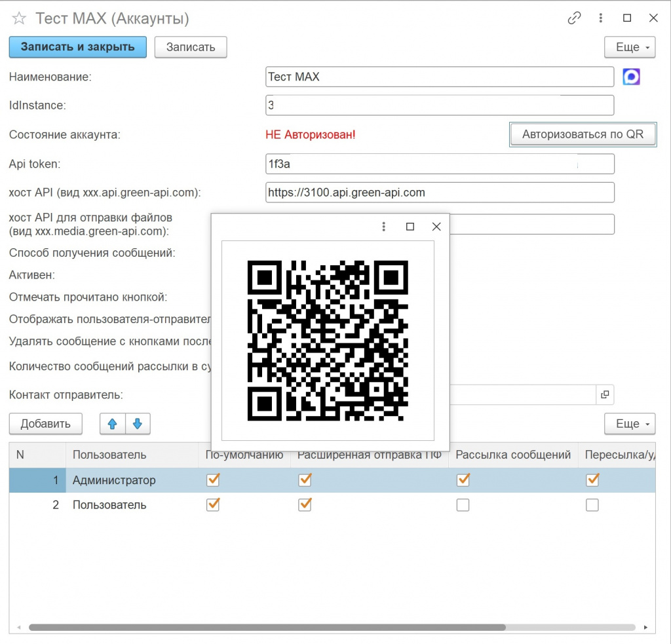
Task: Copy link to this form via chain icon
Action: (x=574, y=18)
